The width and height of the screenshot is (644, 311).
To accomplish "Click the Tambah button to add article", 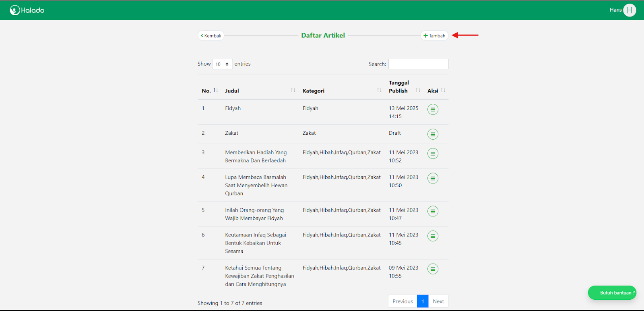I will point(434,36).
